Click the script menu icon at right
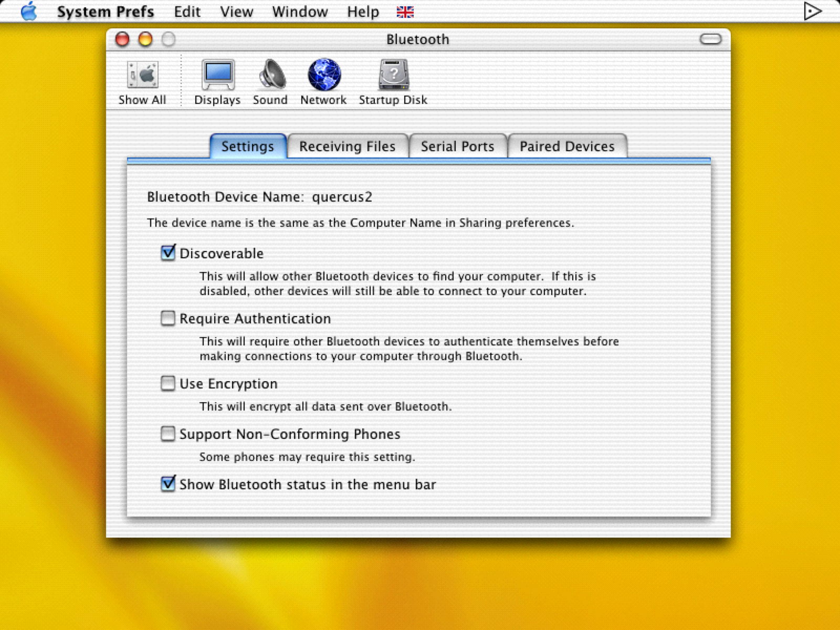 pos(812,12)
